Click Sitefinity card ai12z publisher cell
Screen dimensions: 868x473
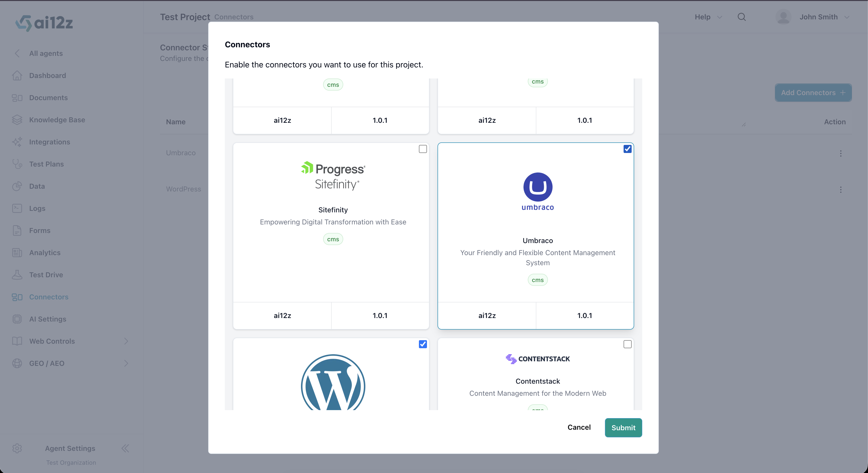click(x=282, y=315)
